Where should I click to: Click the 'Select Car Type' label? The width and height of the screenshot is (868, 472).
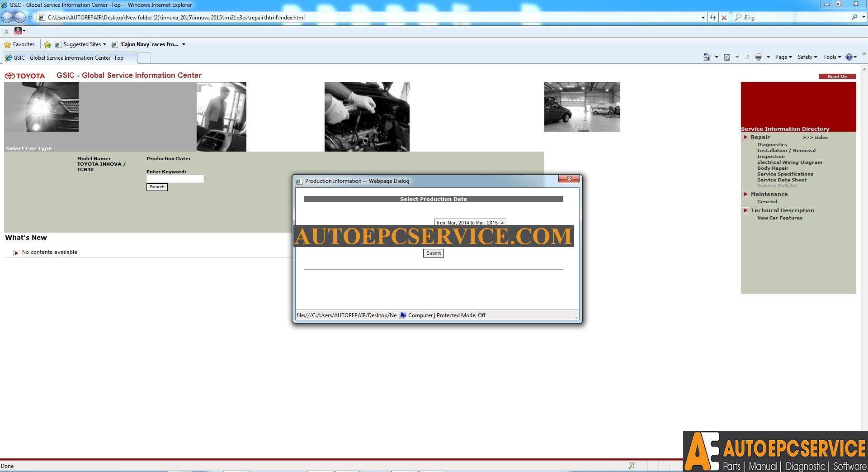coord(29,148)
